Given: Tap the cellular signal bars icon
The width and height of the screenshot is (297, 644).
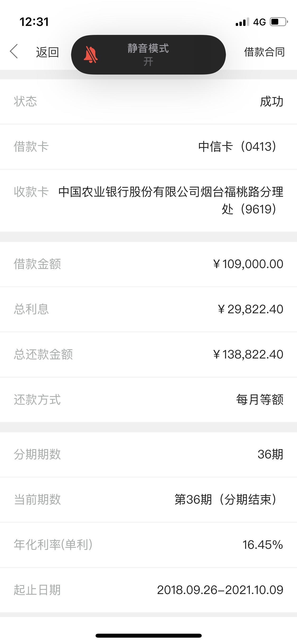Looking at the screenshot, I should click(242, 22).
